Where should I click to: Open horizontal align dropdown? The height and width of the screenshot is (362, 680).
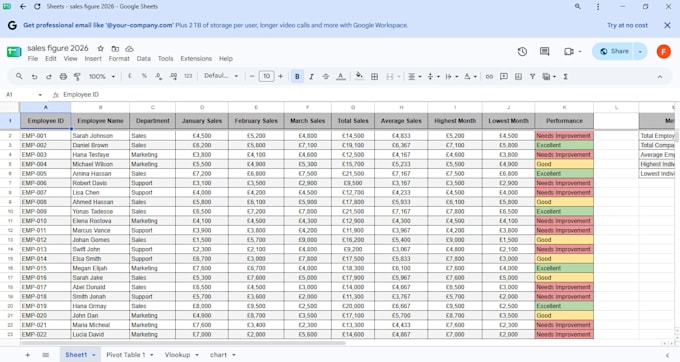[x=415, y=76]
